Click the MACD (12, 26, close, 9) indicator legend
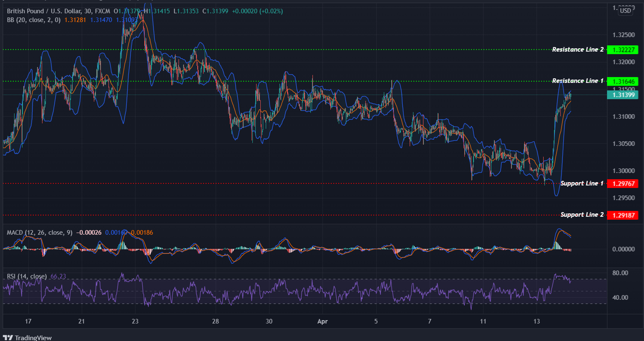 pyautogui.click(x=40, y=232)
